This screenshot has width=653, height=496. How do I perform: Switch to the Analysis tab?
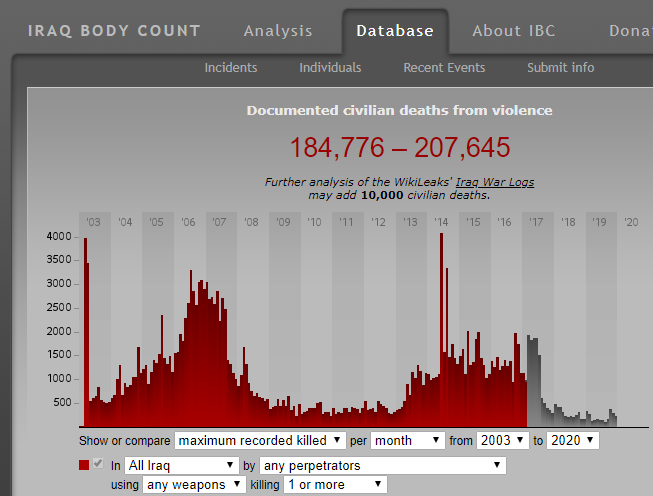pos(278,31)
